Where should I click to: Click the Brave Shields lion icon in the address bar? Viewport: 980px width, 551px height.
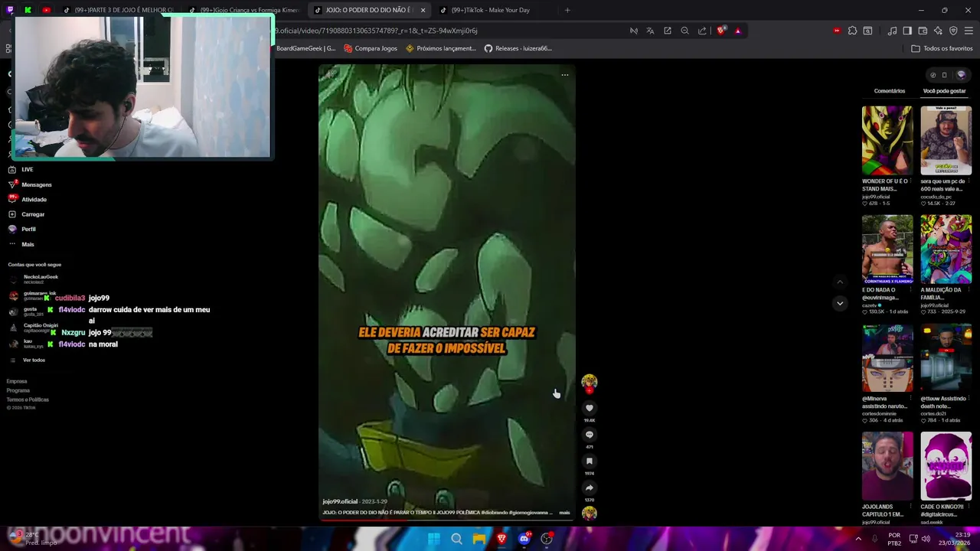pyautogui.click(x=721, y=31)
